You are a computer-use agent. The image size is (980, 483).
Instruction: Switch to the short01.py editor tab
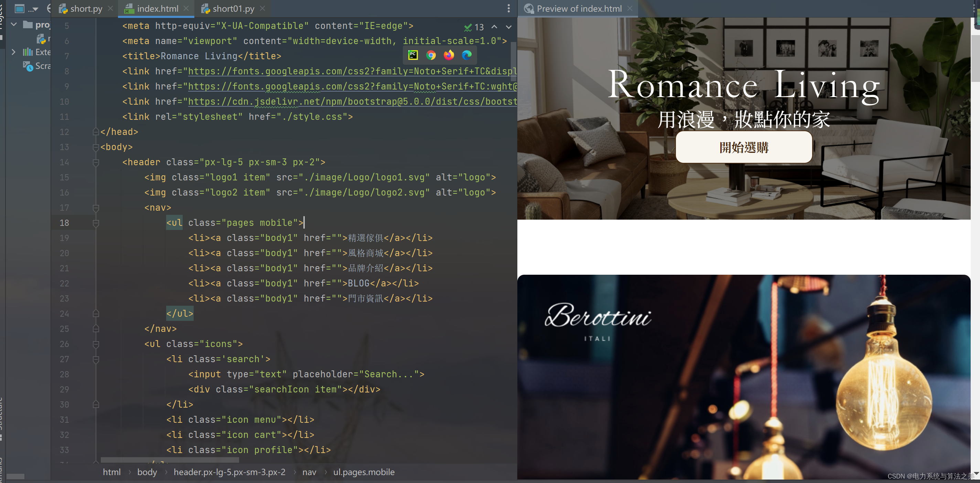tap(233, 9)
